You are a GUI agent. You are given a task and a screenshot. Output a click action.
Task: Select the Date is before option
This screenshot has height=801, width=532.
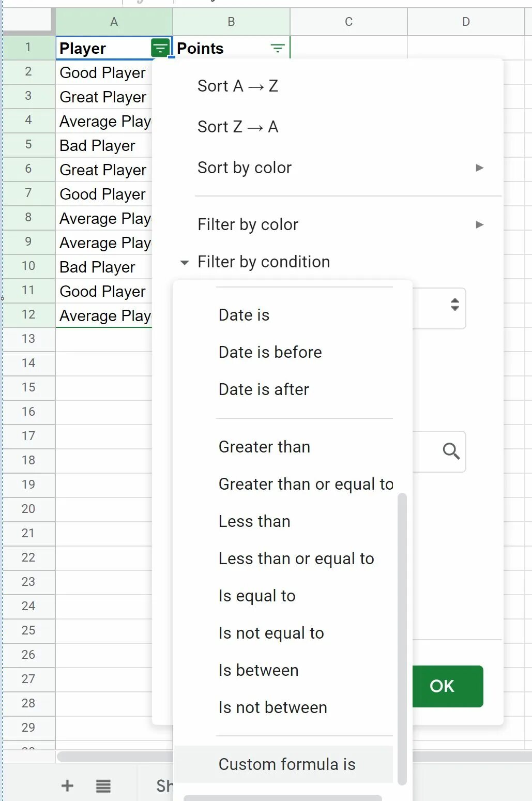(270, 352)
